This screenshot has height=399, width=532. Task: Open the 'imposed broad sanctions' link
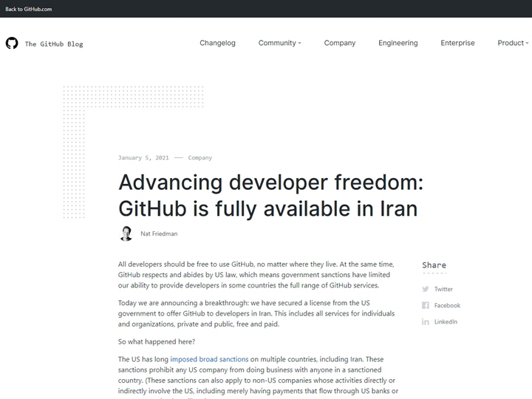click(209, 359)
